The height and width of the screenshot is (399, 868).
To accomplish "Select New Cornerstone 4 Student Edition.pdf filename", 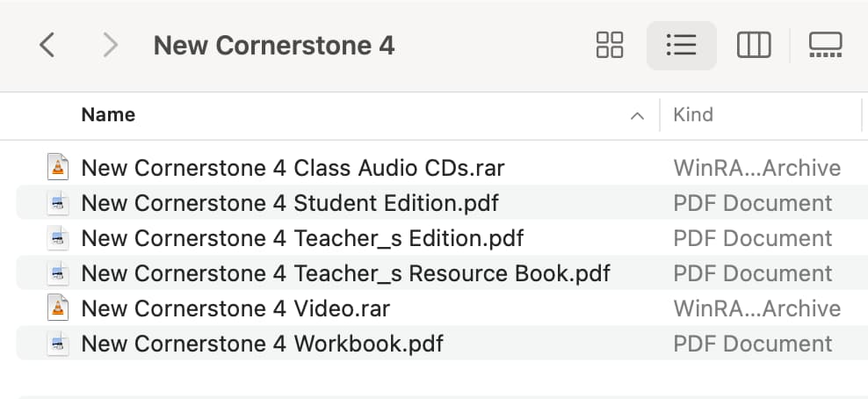I will click(x=290, y=204).
